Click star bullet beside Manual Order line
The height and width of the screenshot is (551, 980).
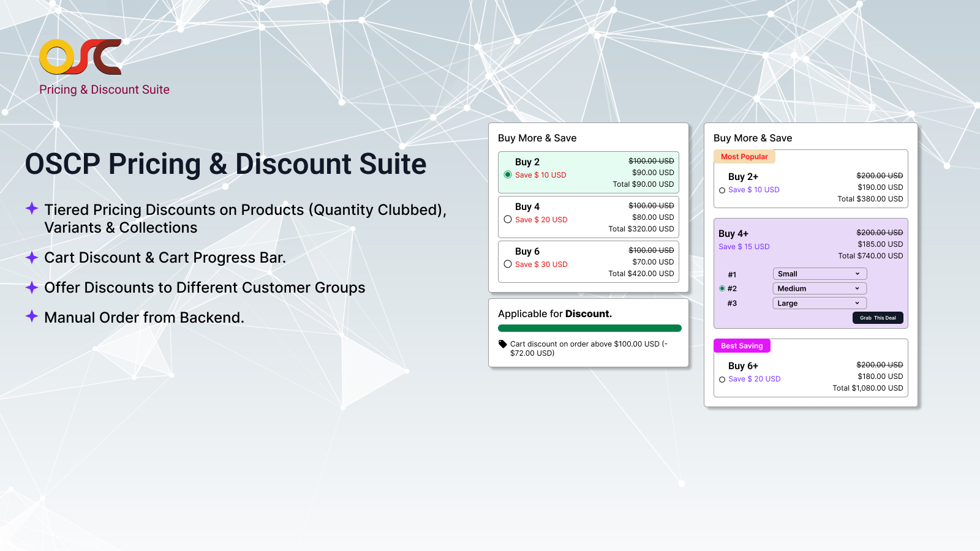32,317
